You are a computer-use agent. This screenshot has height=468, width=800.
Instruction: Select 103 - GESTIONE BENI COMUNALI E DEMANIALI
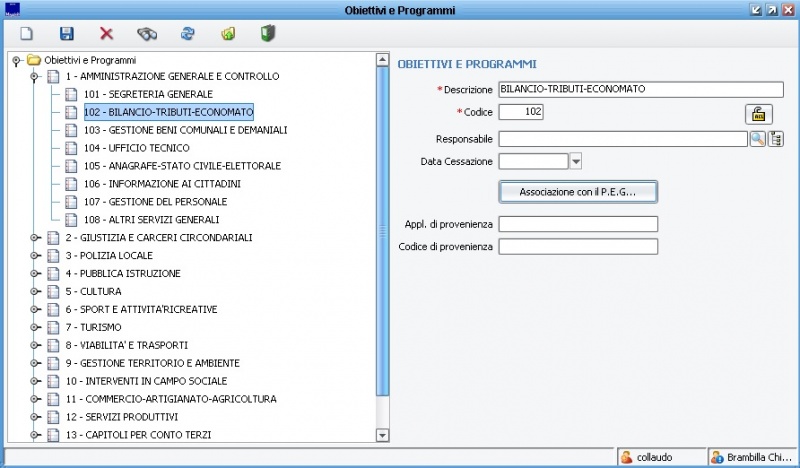tap(186, 130)
